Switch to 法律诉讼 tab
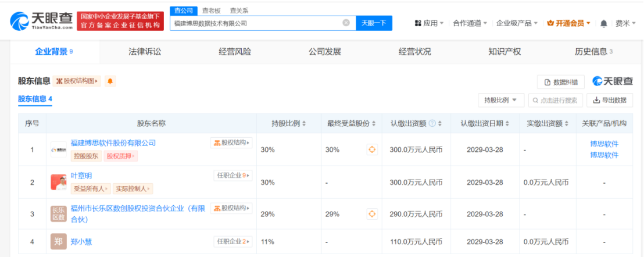644x257 pixels. pyautogui.click(x=145, y=52)
